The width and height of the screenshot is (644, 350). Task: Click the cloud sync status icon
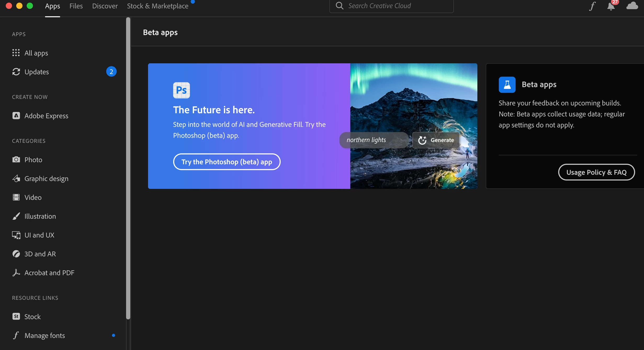(632, 6)
